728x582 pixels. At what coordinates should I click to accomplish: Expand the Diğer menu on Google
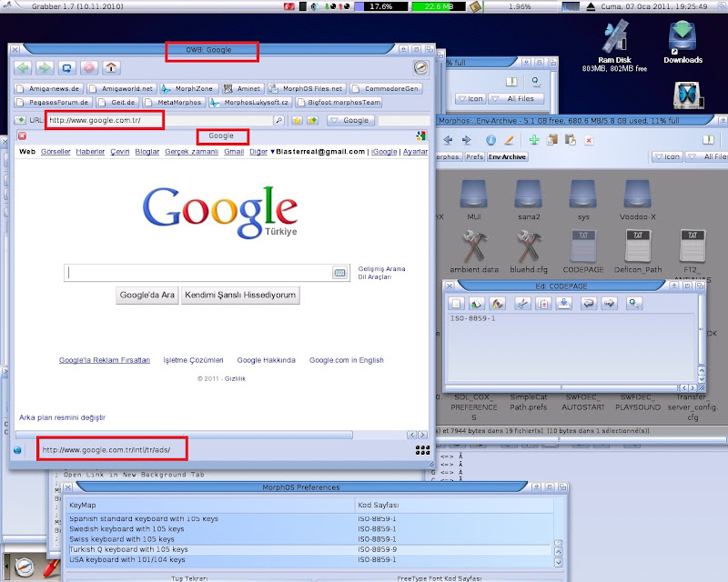tap(262, 151)
